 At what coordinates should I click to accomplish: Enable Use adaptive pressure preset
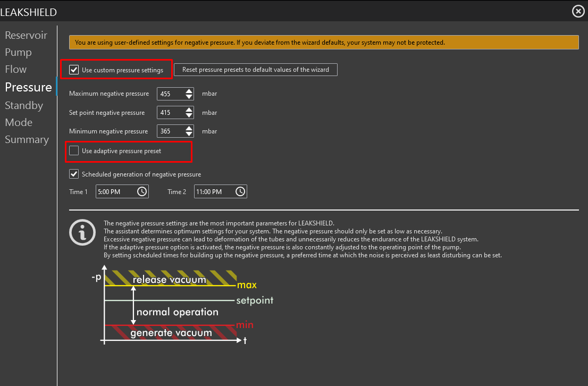[x=74, y=151]
